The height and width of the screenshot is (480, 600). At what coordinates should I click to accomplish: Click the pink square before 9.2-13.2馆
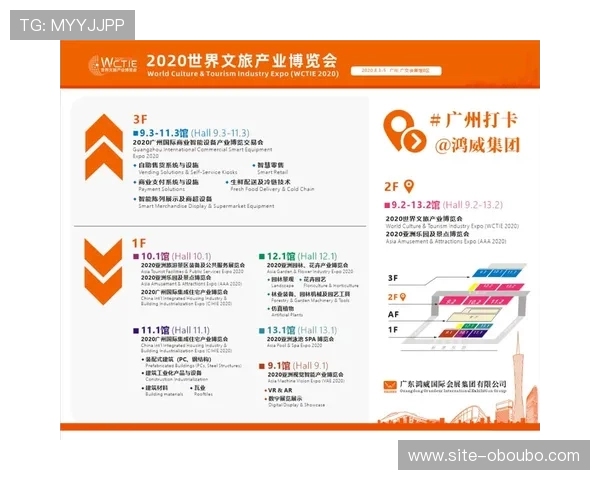point(387,205)
